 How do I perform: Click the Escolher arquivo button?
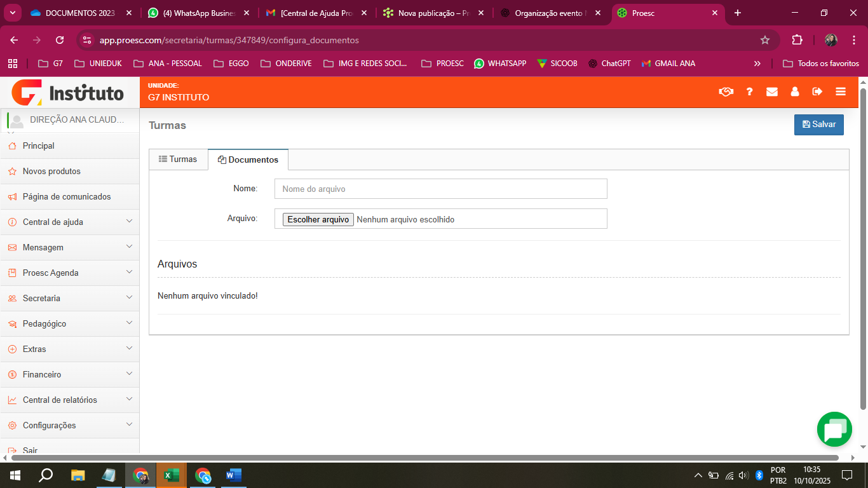point(318,219)
